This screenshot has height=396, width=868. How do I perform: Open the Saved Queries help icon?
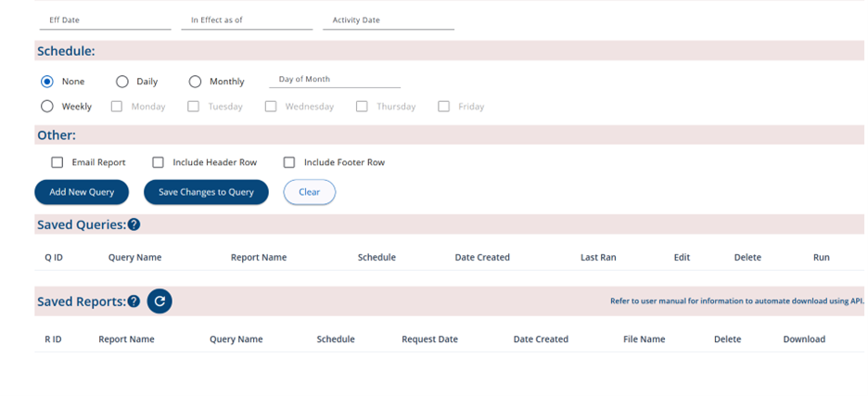tap(134, 224)
